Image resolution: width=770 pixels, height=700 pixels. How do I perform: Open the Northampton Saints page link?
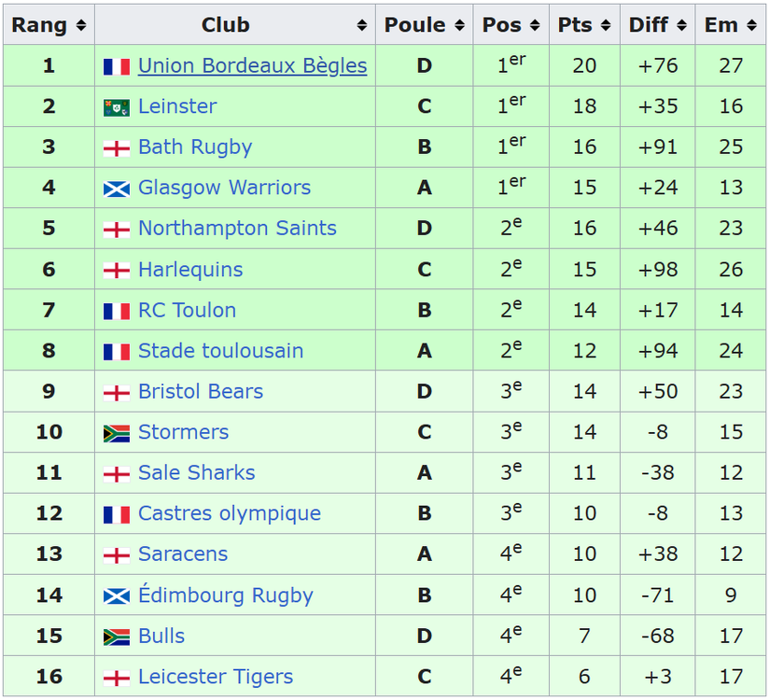237,229
